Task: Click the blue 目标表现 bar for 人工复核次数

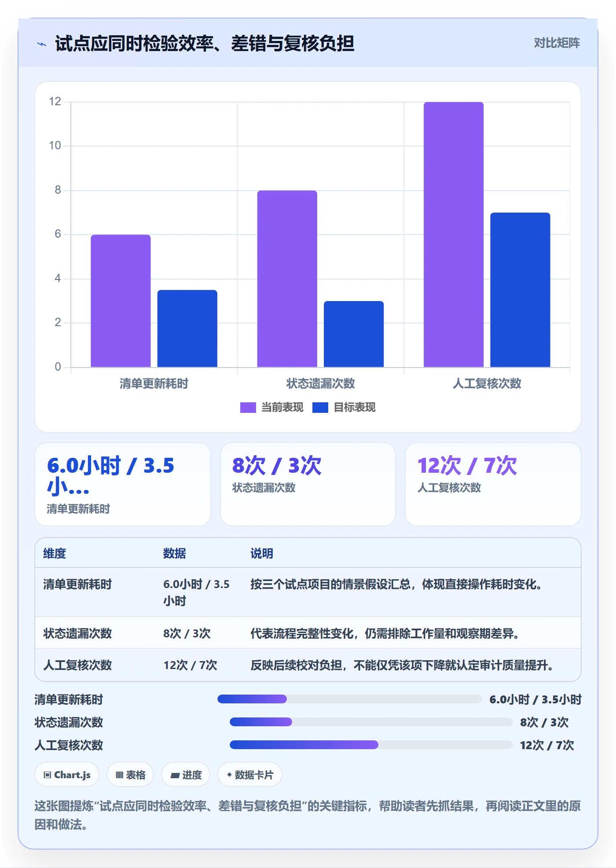Action: coord(520,290)
